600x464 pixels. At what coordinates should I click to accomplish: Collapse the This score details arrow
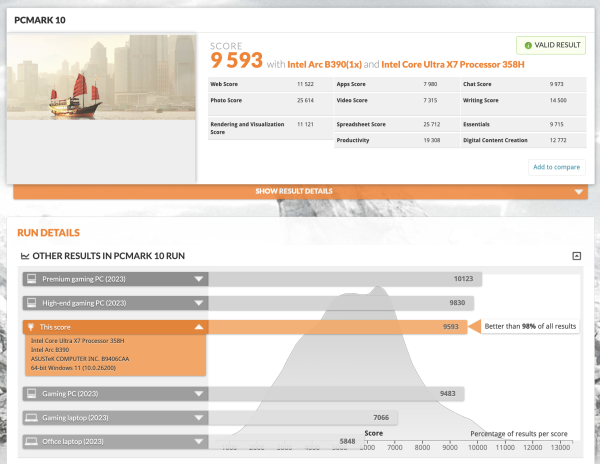point(199,327)
